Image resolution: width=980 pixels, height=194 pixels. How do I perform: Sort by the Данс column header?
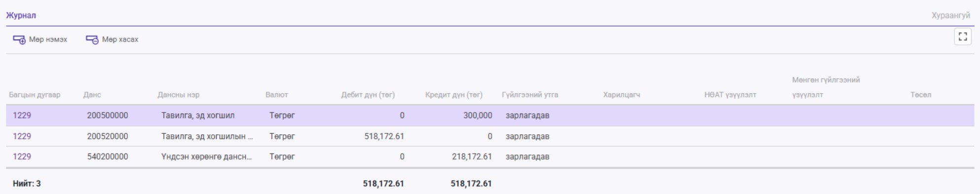pos(92,95)
